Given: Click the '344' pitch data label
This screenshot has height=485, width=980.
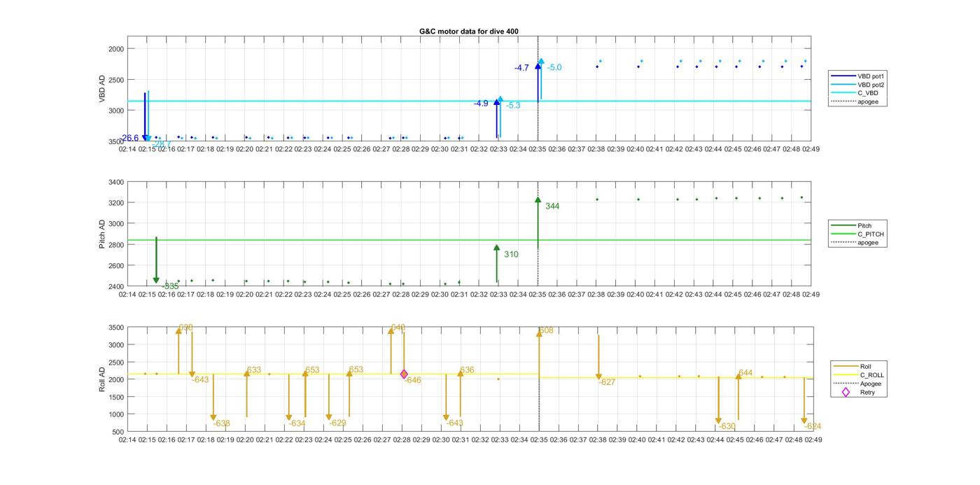Looking at the screenshot, I should tap(552, 206).
